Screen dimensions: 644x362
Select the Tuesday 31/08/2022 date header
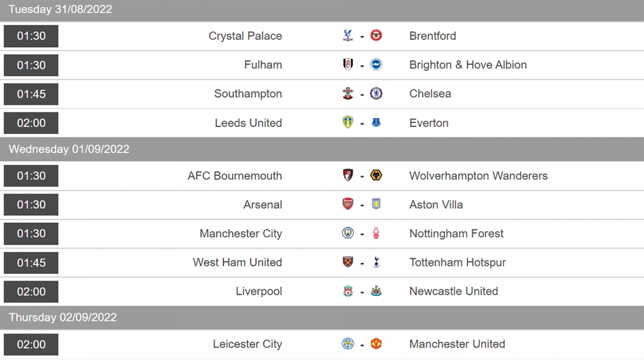(x=322, y=10)
